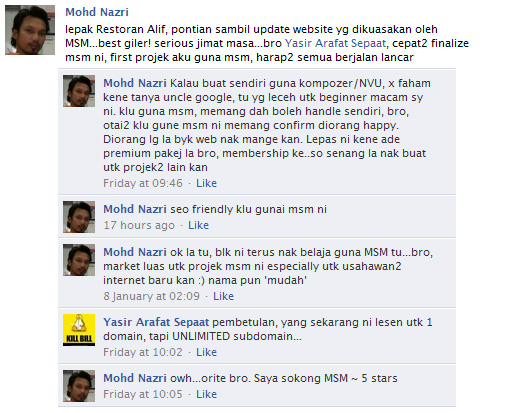Click avatar beside the '5 stars' comment

[79, 386]
